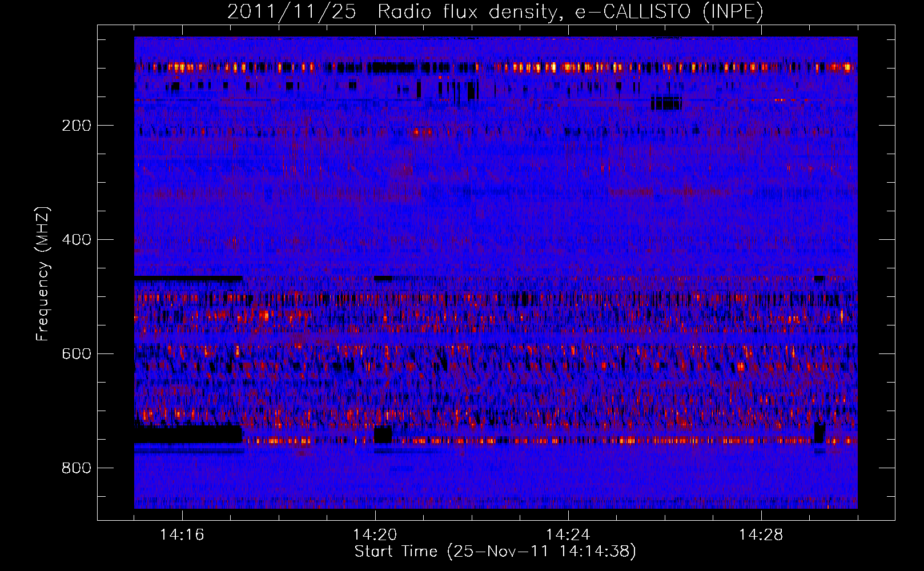Click the 400 frequency tick label
The image size is (924, 571).
77,240
